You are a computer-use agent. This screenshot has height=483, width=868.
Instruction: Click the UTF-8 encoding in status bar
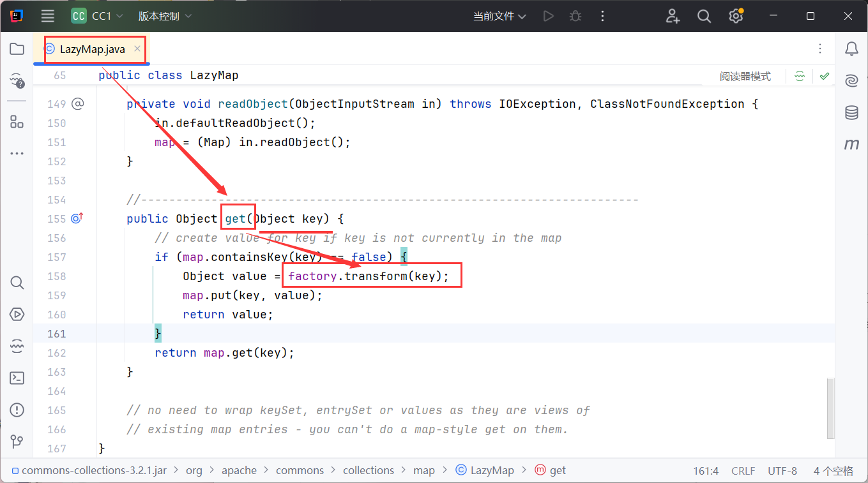(x=782, y=471)
